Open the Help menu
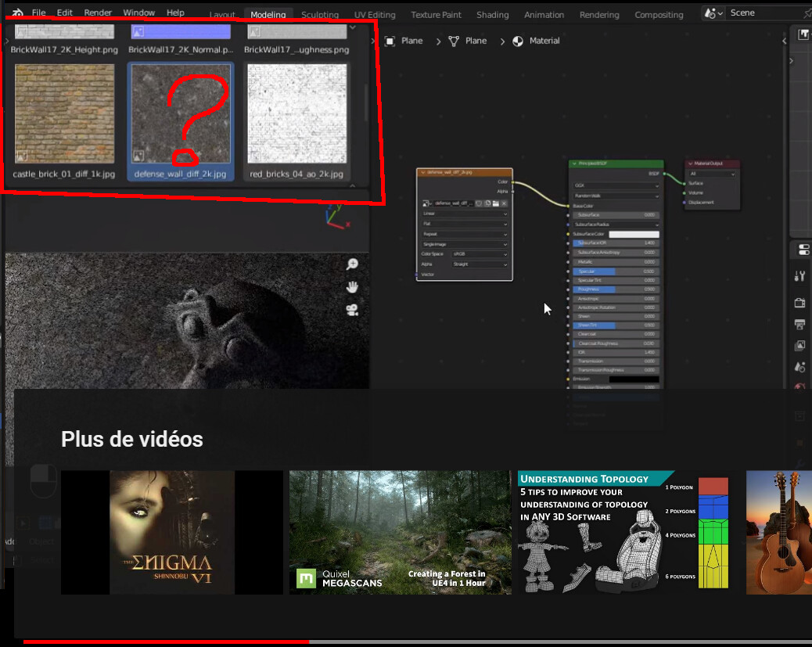Image resolution: width=812 pixels, height=647 pixels. pos(175,13)
